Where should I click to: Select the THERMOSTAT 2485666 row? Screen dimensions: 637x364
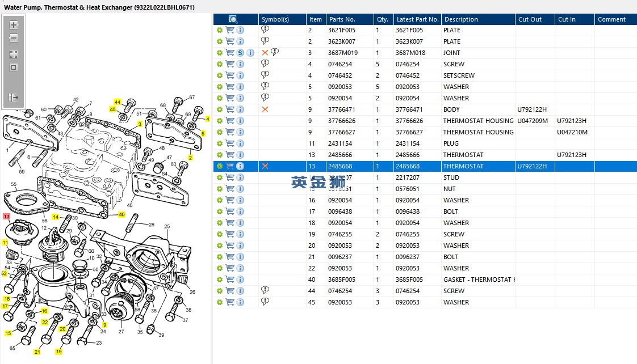(x=463, y=155)
